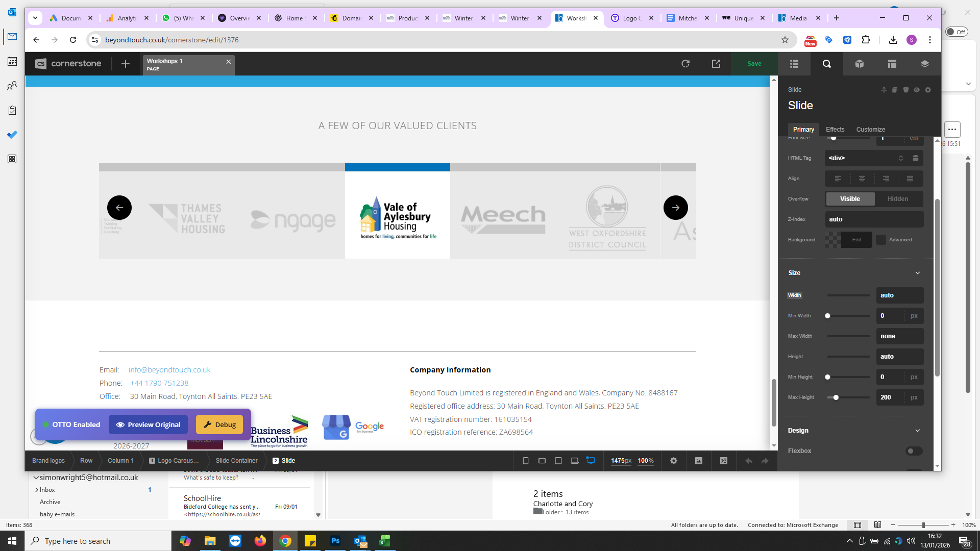Collapse the Size section
Image resolution: width=980 pixels, height=551 pixels.
(x=917, y=273)
